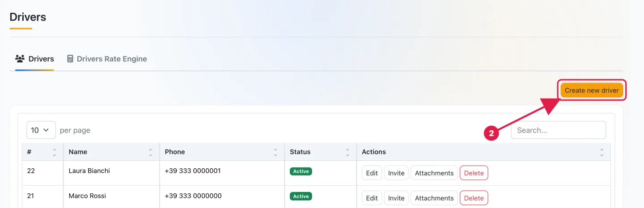The image size is (644, 208).
Task: Sort by Phone column arrows
Action: coord(275,152)
